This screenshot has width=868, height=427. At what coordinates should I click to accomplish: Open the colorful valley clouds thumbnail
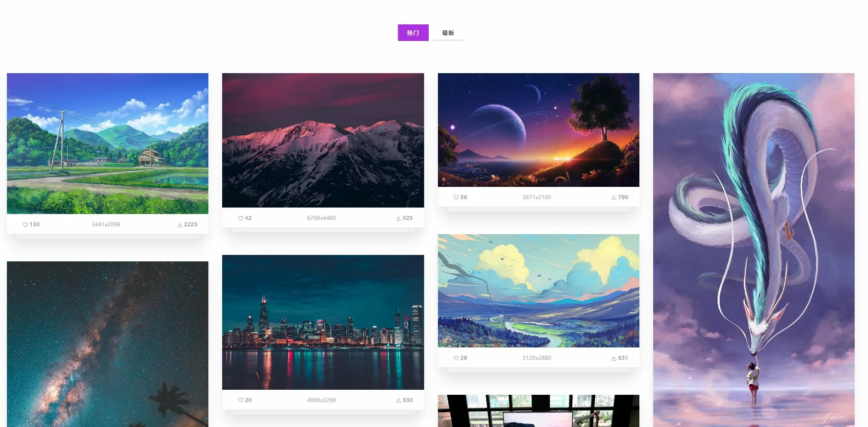coord(539,291)
